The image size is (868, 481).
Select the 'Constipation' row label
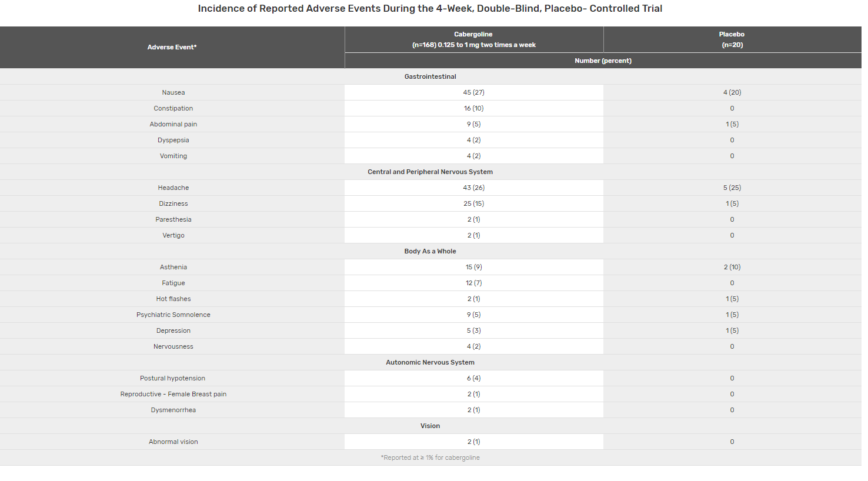[x=173, y=108]
